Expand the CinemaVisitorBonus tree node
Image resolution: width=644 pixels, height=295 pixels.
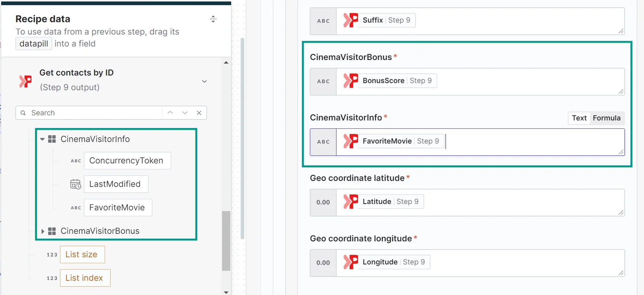pos(42,231)
